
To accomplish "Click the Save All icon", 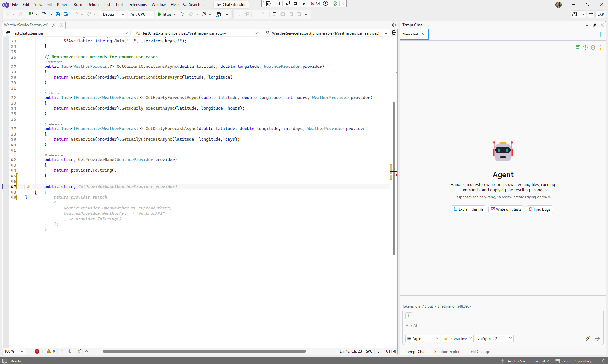I will tap(66, 14).
